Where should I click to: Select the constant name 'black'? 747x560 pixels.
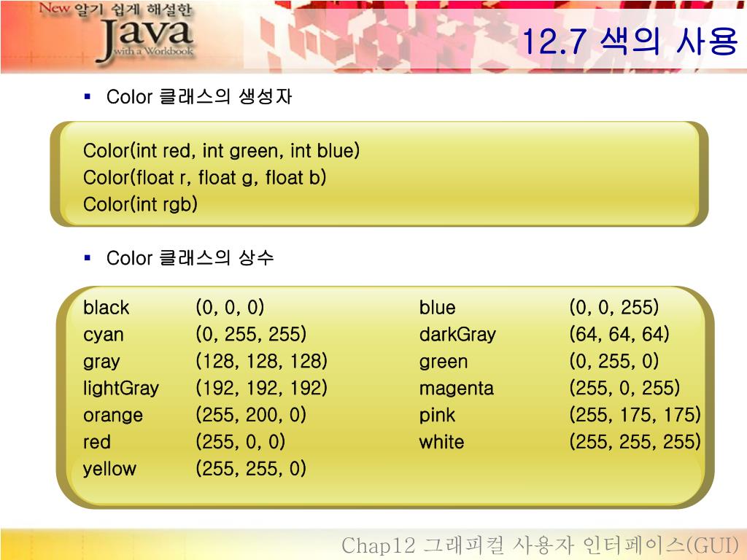106,307
